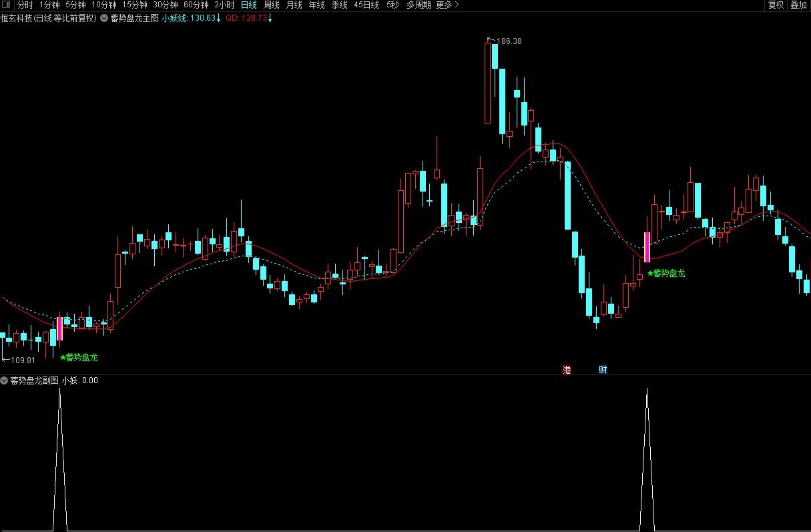Select the 1分钟 period tab

(x=49, y=5)
